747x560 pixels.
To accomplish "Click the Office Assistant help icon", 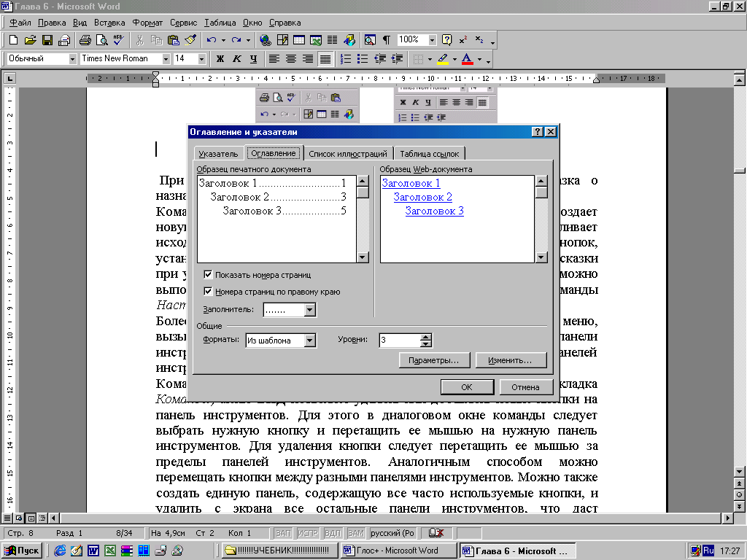I will click(446, 40).
